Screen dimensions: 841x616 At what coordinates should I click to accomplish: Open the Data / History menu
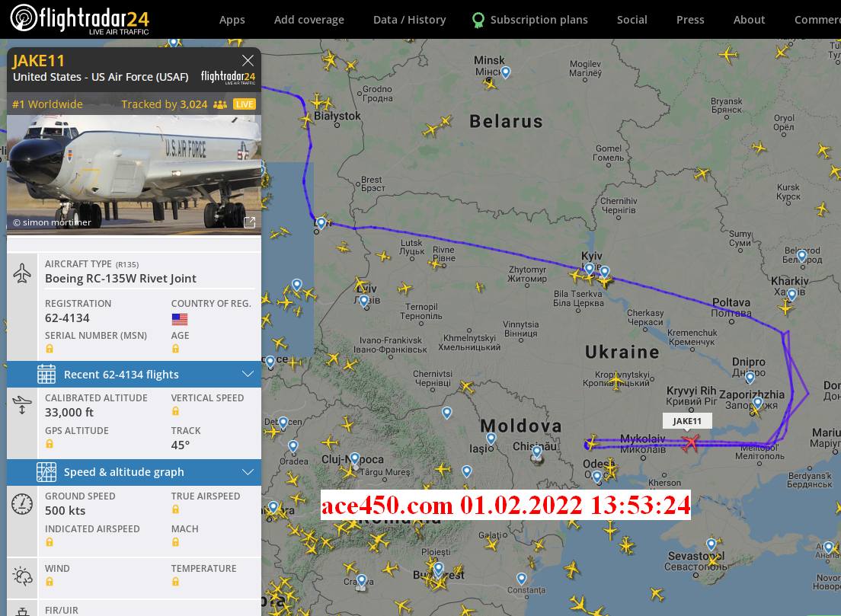tap(409, 20)
